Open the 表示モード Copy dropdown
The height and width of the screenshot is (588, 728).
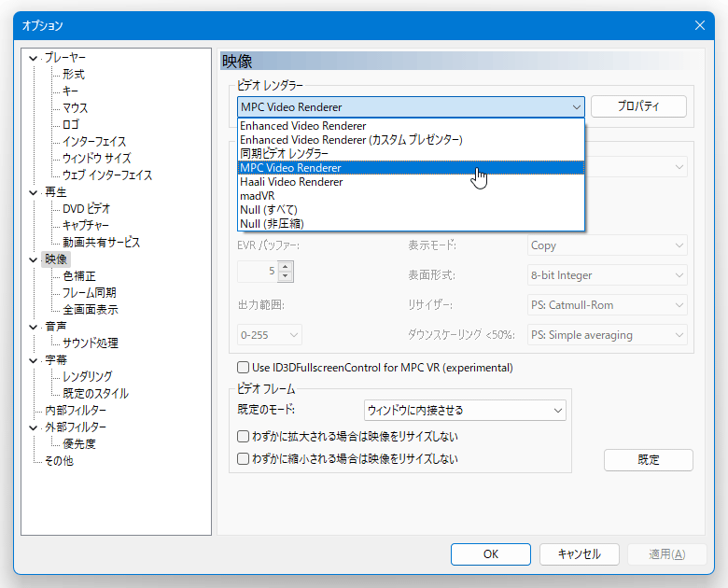(608, 245)
